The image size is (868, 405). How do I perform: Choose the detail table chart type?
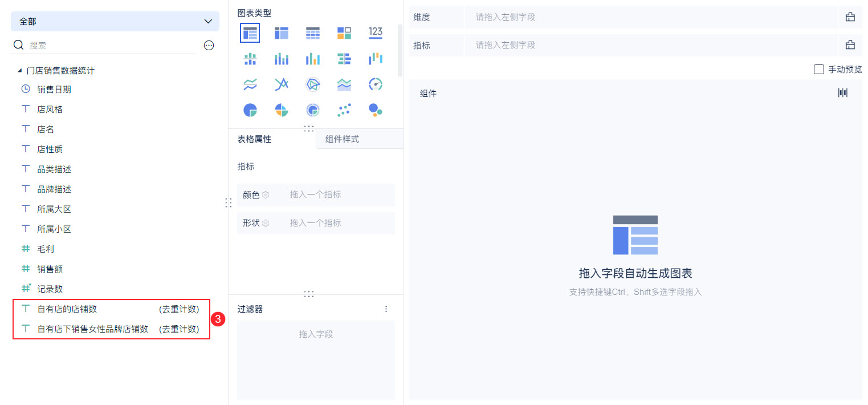point(313,33)
